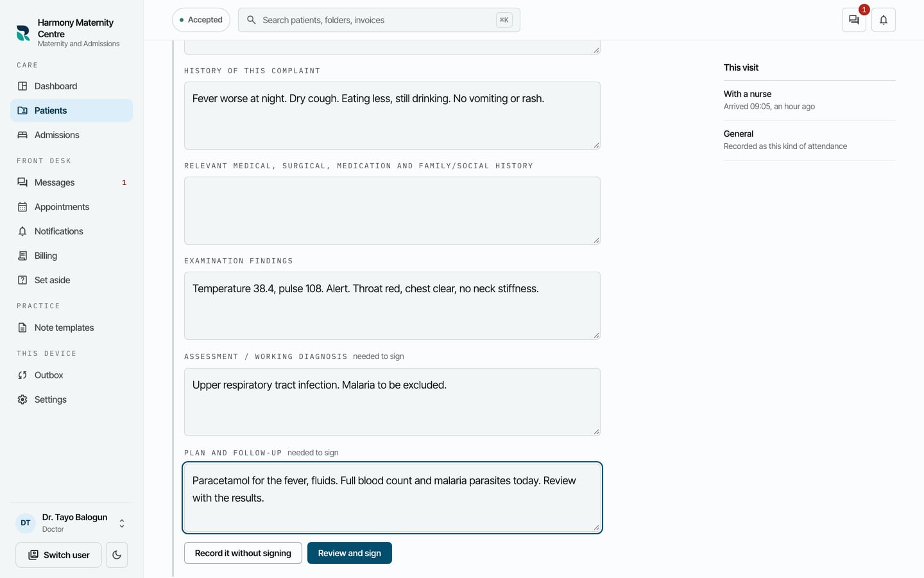Click the "This visit" panel heading
This screenshot has height=578, width=924.
click(x=741, y=67)
